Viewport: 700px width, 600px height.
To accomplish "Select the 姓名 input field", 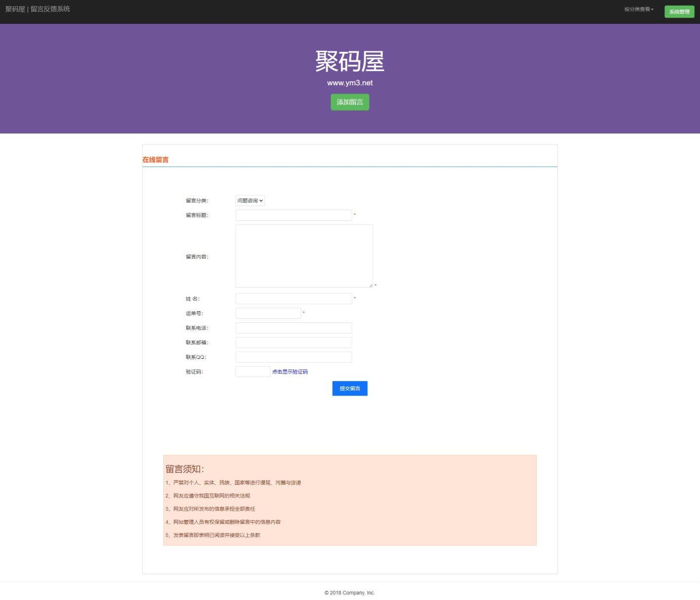I will [x=293, y=298].
